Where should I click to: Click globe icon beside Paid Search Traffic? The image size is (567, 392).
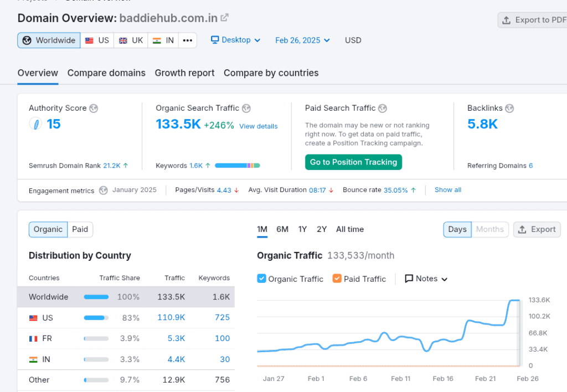coord(383,108)
